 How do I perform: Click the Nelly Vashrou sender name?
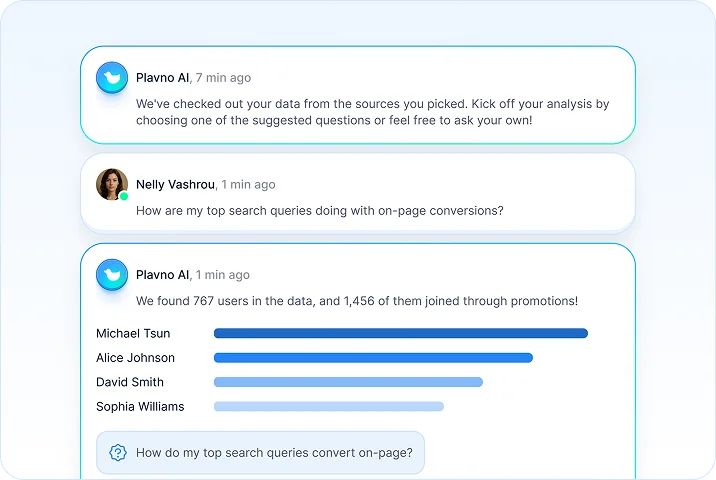[175, 185]
